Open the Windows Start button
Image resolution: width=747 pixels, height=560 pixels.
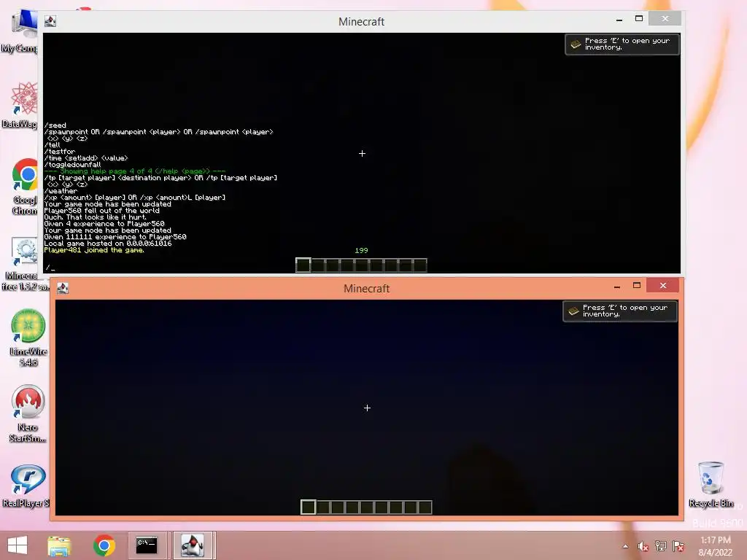(x=18, y=545)
